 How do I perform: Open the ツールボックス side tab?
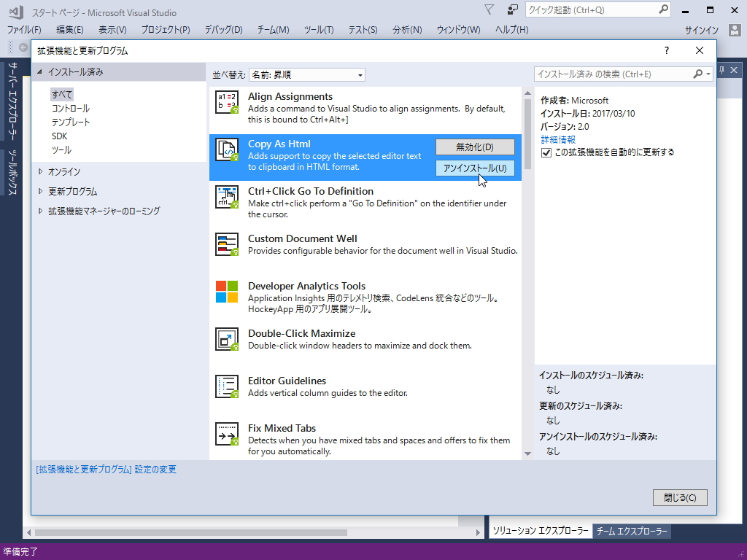12,172
